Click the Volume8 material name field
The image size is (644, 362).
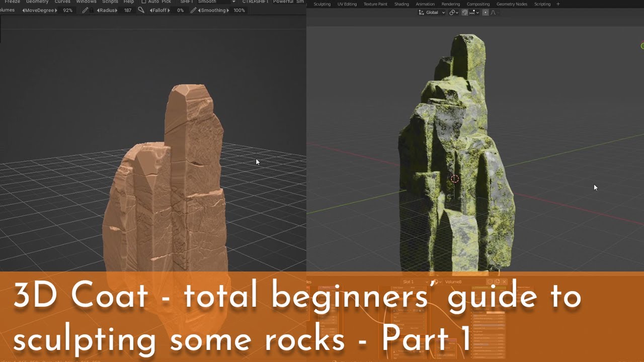pos(465,282)
